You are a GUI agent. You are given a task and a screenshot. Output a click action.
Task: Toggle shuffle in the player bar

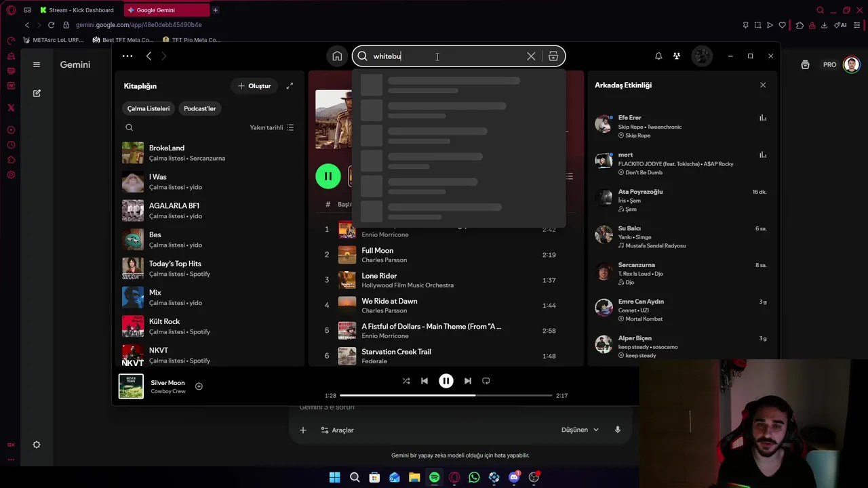(406, 381)
